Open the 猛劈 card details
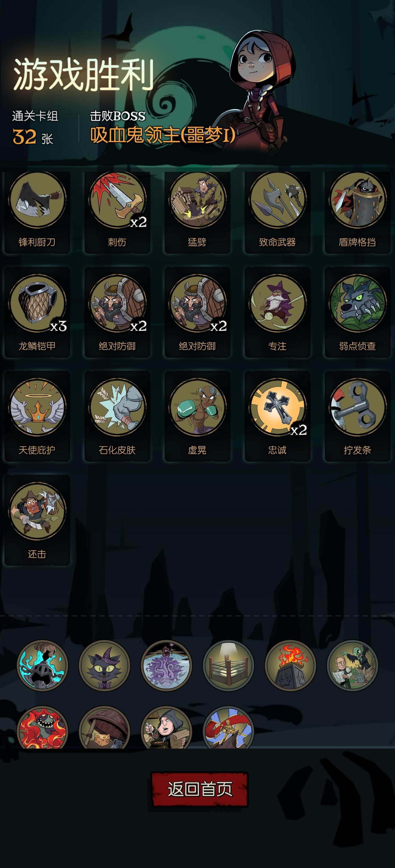This screenshot has width=395, height=868. pyautogui.click(x=197, y=212)
